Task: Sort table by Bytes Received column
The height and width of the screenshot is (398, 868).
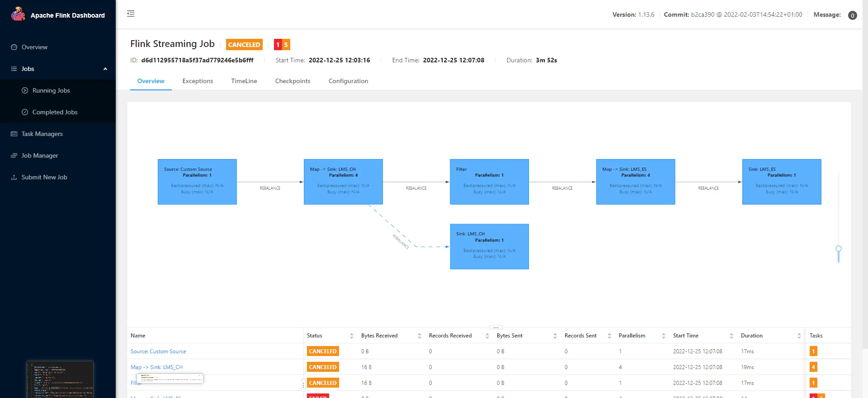Action: pos(419,336)
